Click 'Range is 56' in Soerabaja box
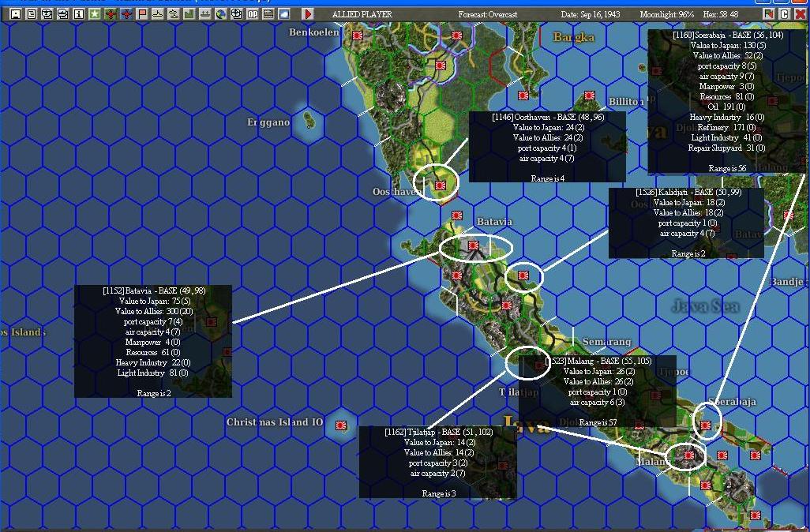The width and height of the screenshot is (810, 532). [x=727, y=168]
